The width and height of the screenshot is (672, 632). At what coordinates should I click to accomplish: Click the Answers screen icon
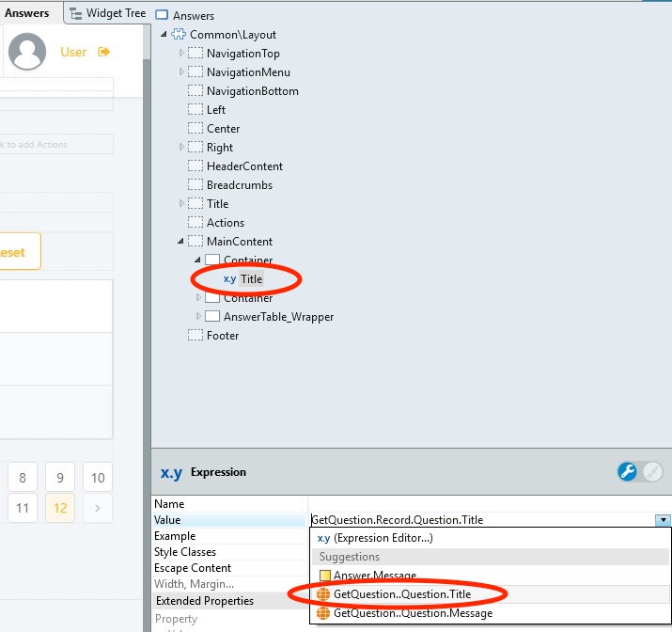point(162,15)
